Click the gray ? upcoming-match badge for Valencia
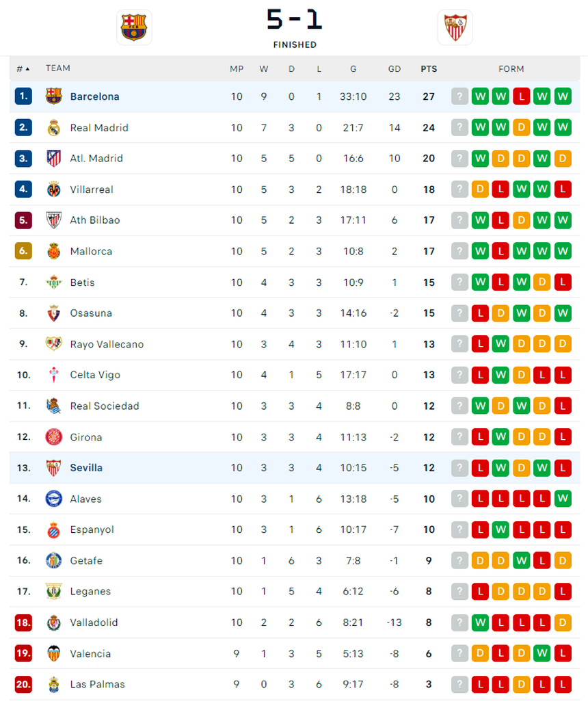588x708 pixels. (x=460, y=653)
